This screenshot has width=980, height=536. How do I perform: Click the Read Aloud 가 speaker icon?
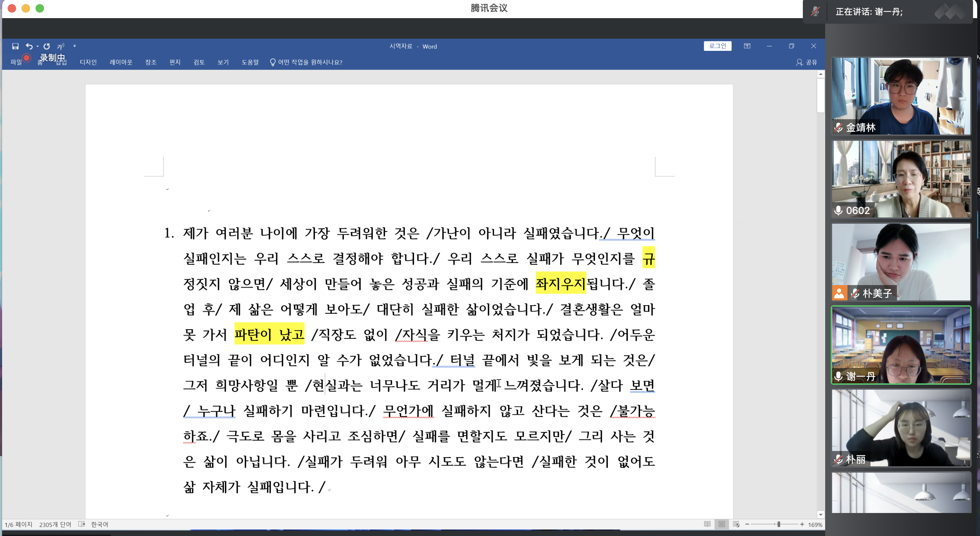[x=60, y=46]
